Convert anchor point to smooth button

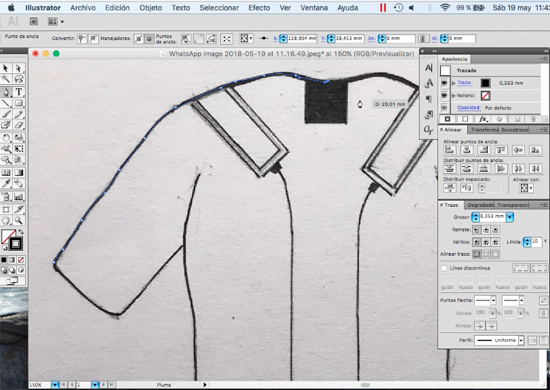click(x=93, y=39)
